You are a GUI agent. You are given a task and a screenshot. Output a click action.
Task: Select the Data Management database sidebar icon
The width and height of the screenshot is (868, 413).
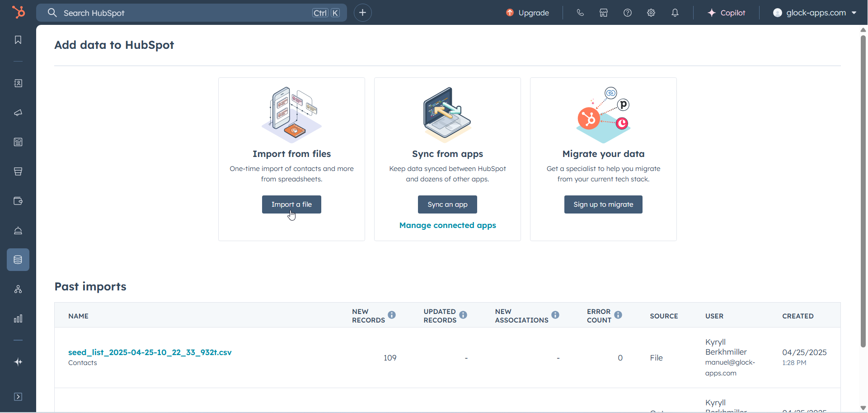point(18,260)
